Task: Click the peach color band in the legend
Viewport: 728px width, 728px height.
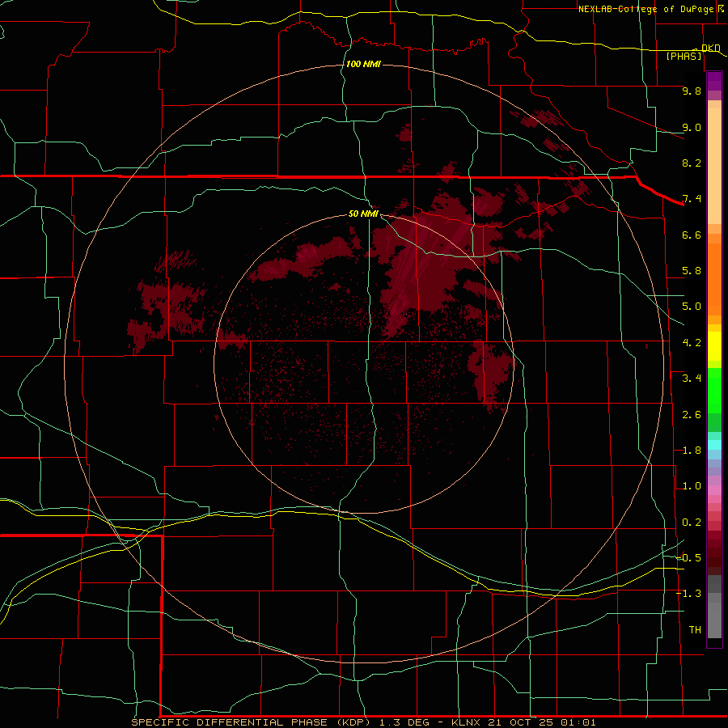Action: tap(714, 163)
